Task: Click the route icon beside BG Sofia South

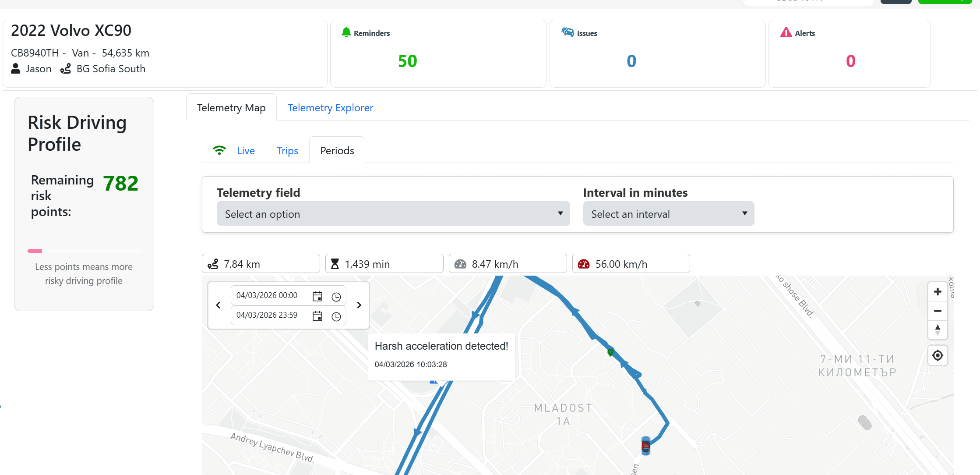Action: click(x=66, y=69)
